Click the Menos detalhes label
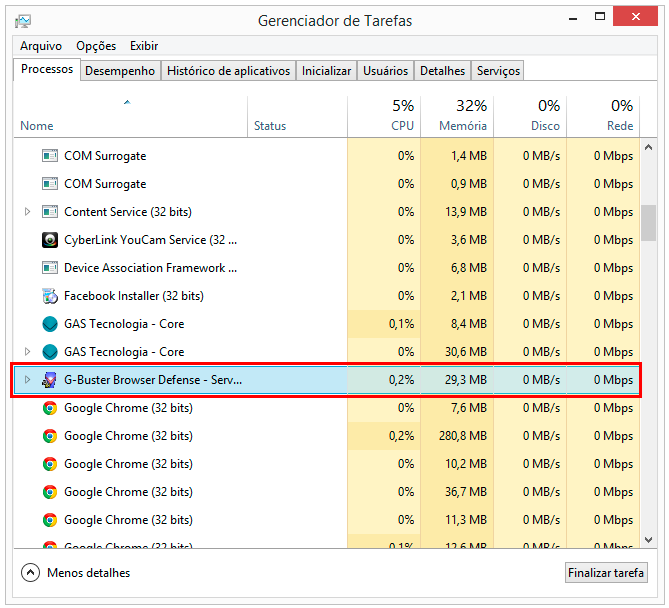 pyautogui.click(x=89, y=573)
